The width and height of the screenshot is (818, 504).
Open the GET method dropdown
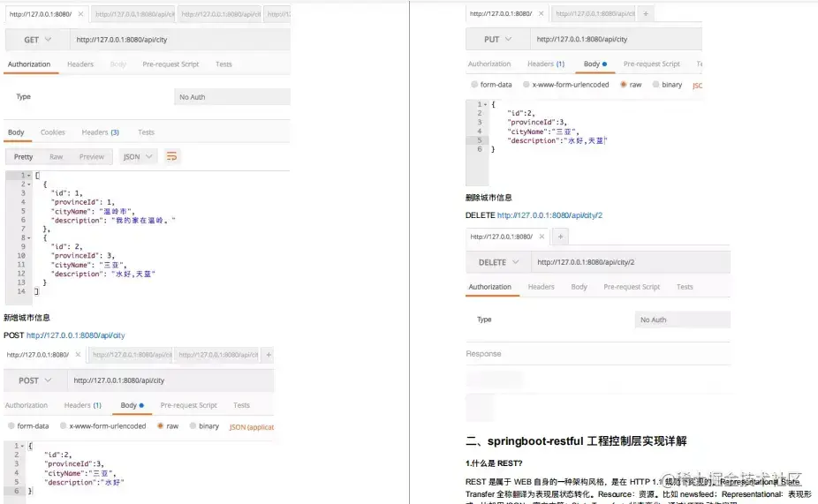[38, 40]
